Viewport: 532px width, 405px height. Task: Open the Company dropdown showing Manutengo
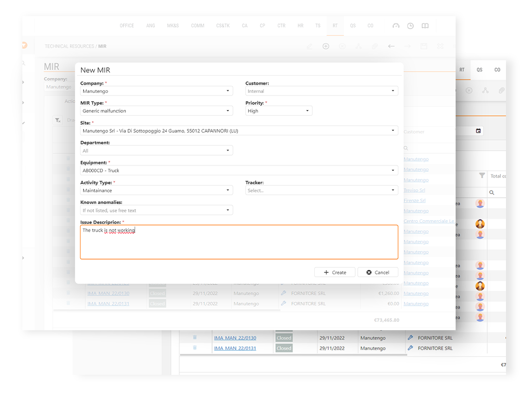click(x=156, y=91)
